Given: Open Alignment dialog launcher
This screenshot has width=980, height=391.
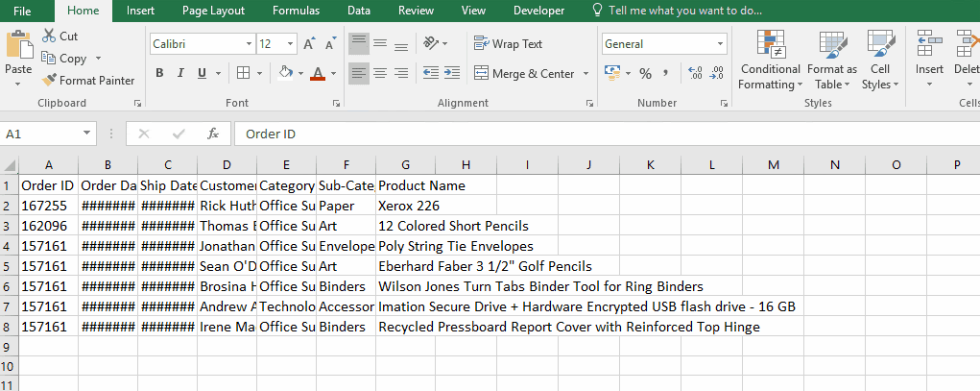Looking at the screenshot, I should click(x=589, y=103).
